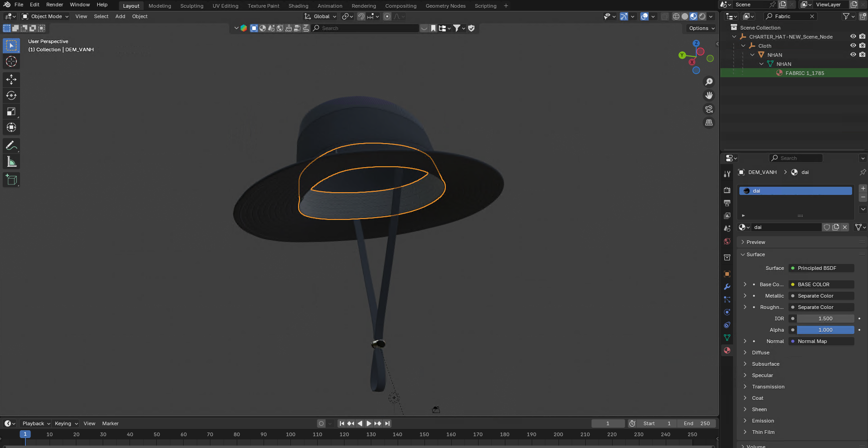Select the Measure tool
This screenshot has width=868, height=448.
tap(11, 162)
